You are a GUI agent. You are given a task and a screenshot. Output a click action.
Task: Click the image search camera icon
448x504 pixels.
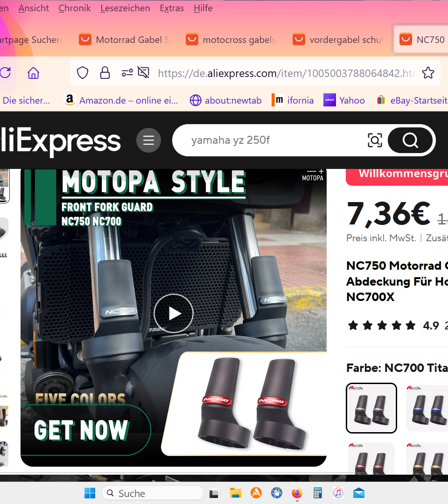pos(375,140)
